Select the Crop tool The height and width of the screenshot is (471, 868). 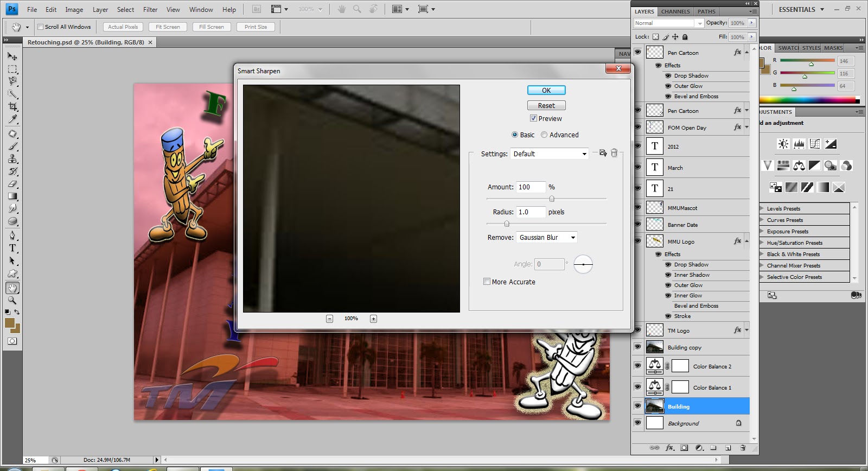click(12, 106)
